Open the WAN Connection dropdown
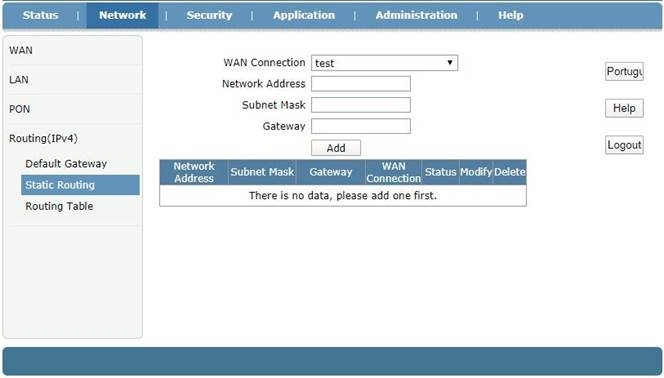664x378 pixels. 385,63
